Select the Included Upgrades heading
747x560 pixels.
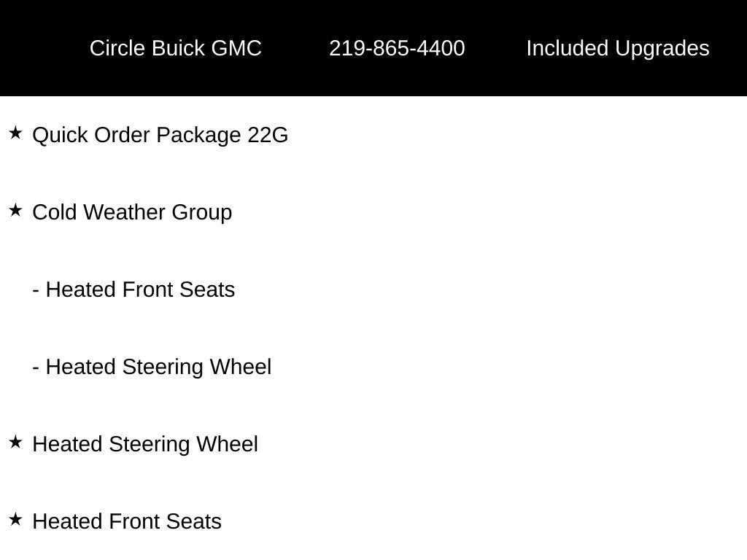617,48
